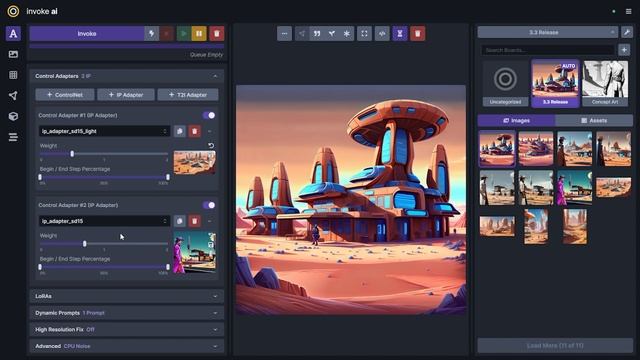The height and width of the screenshot is (360, 640).
Task: Click the load workflow toolbar icon
Action: (302, 33)
